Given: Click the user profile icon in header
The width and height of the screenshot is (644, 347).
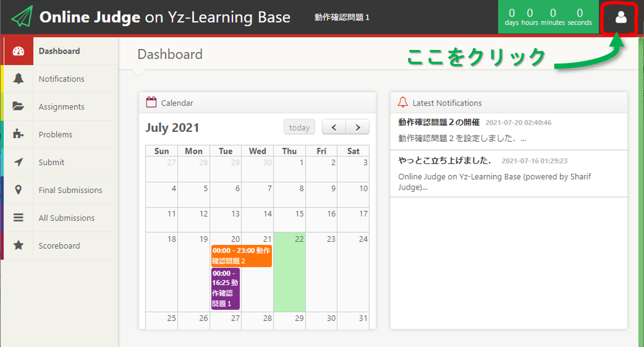Looking at the screenshot, I should point(621,17).
